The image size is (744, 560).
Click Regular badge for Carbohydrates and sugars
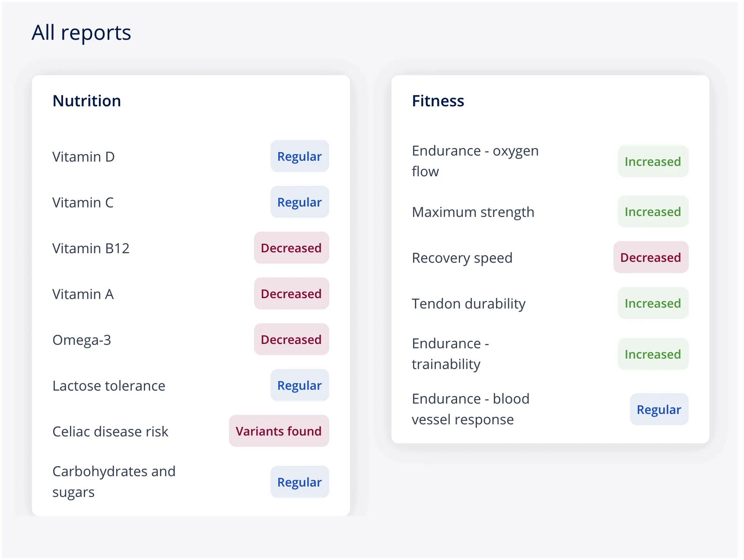pyautogui.click(x=299, y=482)
